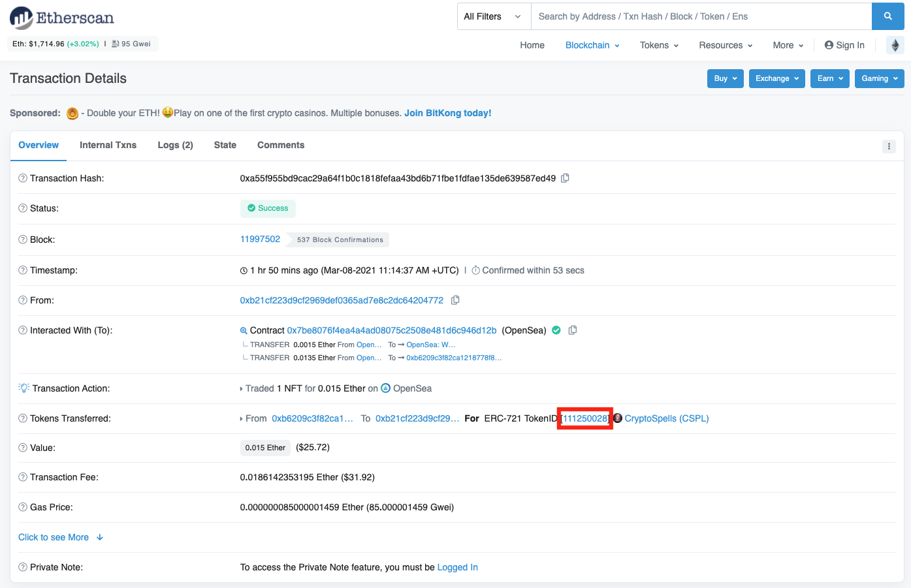Click the help icon next to Value
Image resolution: width=911 pixels, height=588 pixels.
click(x=23, y=448)
